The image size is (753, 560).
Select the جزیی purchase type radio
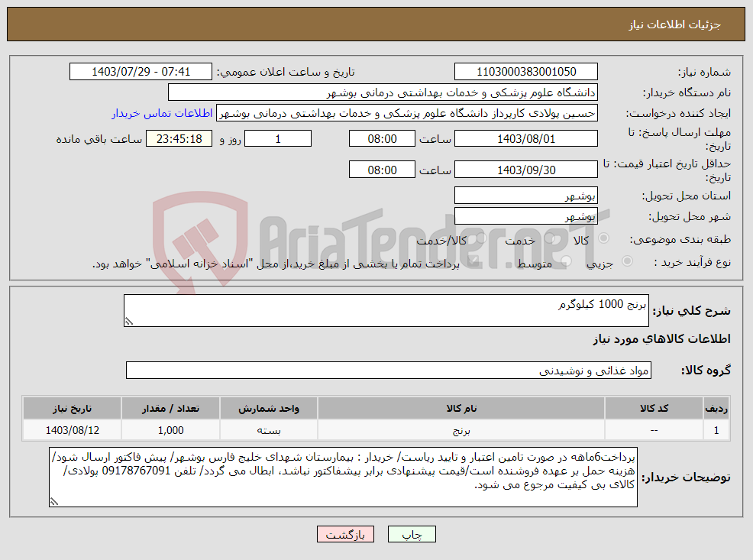click(627, 261)
